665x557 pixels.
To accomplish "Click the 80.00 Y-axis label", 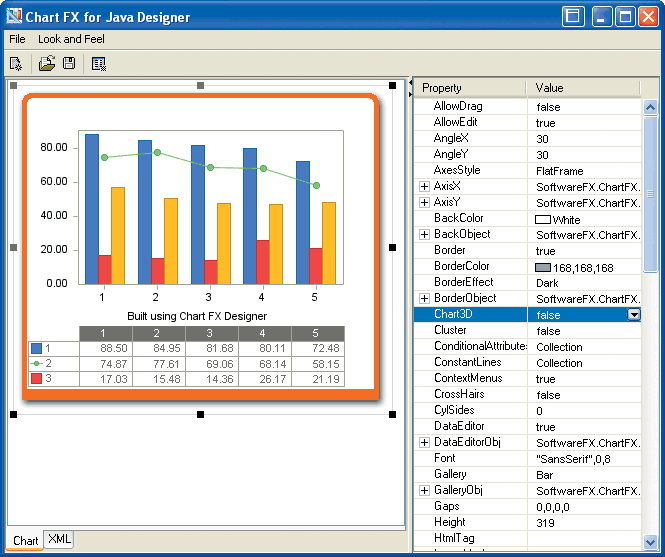I will click(54, 148).
